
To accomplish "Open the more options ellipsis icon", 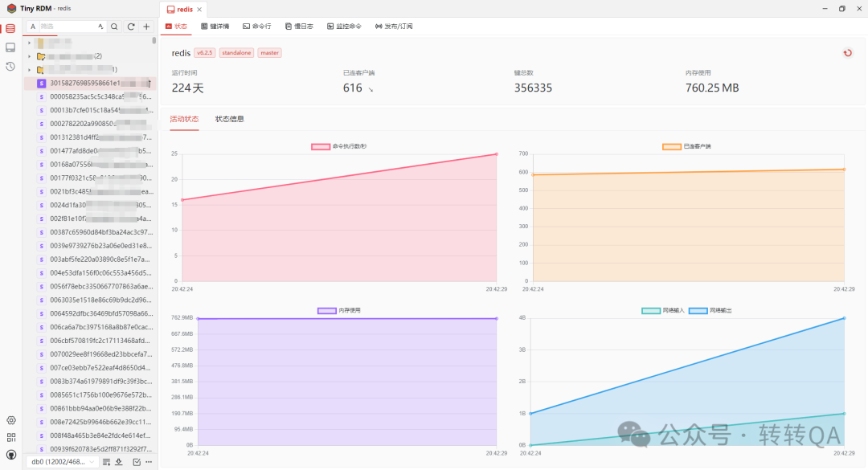I will 149,462.
